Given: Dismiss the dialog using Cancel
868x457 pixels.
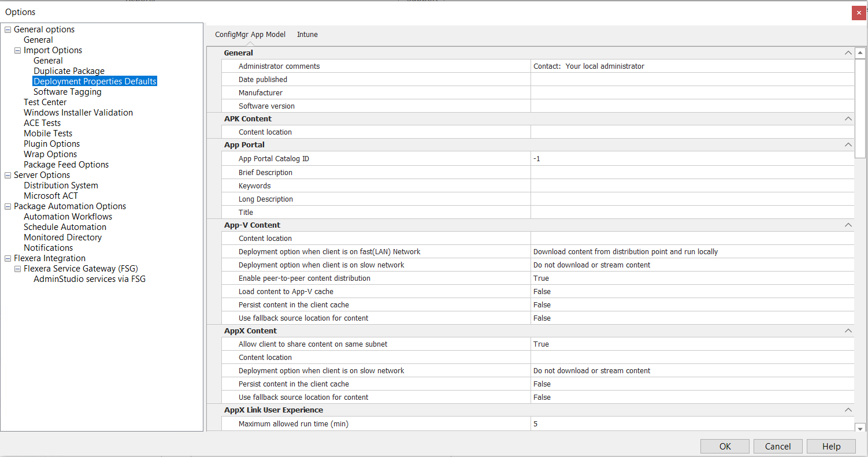Looking at the screenshot, I should click(x=777, y=446).
